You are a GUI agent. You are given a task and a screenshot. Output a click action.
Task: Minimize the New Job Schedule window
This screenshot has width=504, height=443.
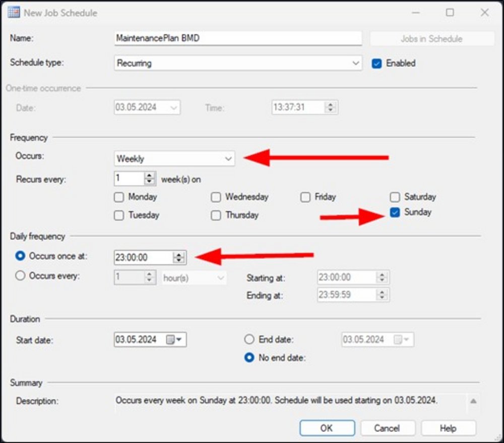415,13
